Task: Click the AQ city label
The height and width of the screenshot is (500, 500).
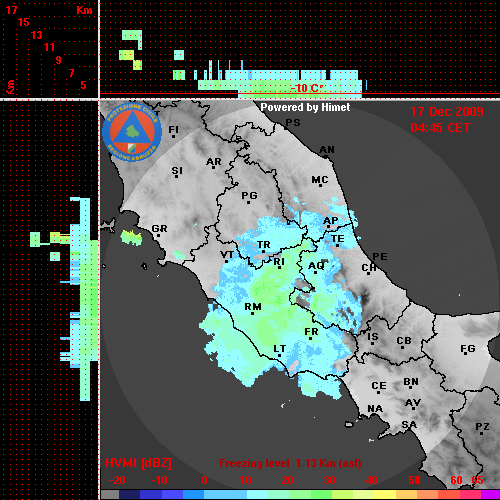Action: coord(316,266)
